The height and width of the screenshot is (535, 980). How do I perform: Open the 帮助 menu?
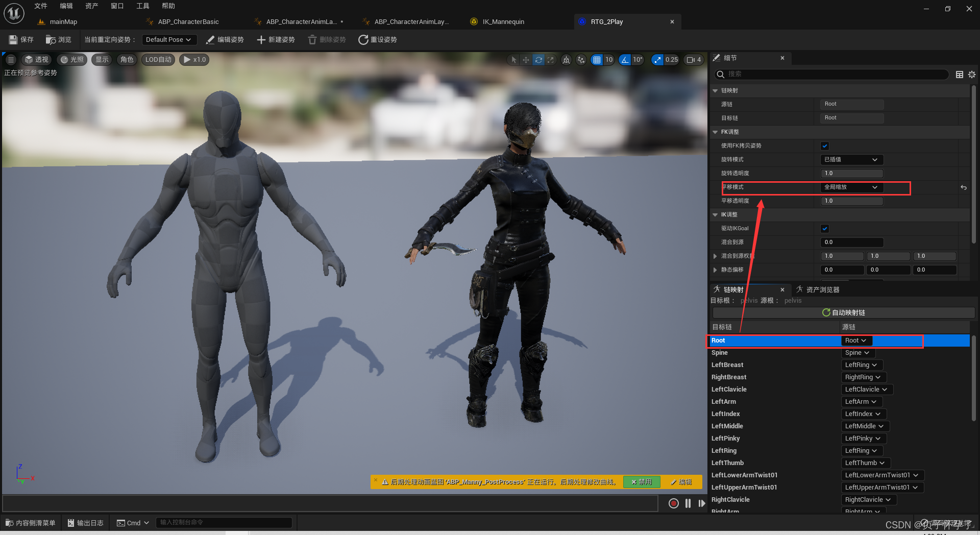point(168,6)
